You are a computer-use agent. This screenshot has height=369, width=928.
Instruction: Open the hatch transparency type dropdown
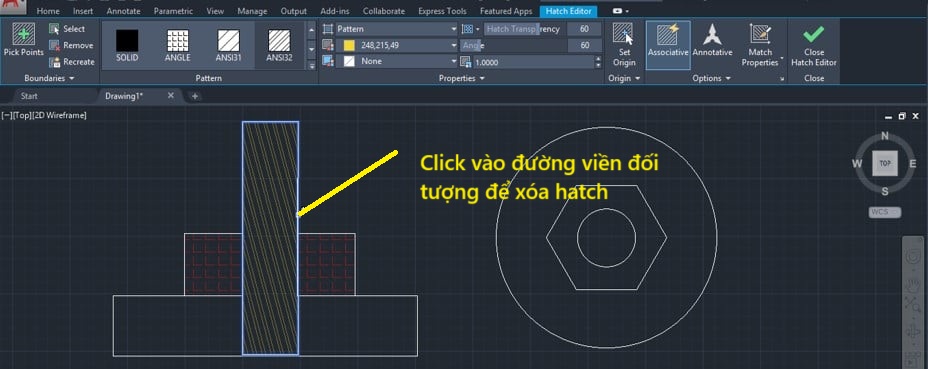[471, 28]
